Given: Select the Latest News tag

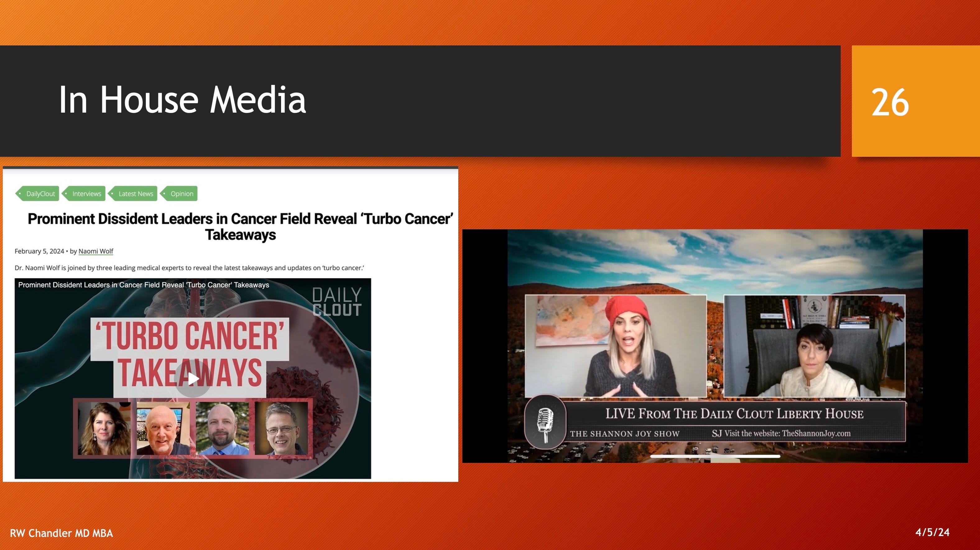Looking at the screenshot, I should (133, 193).
